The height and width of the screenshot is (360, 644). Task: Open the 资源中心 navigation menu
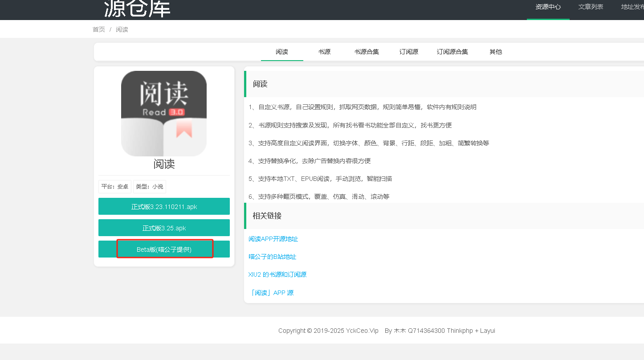click(x=548, y=7)
